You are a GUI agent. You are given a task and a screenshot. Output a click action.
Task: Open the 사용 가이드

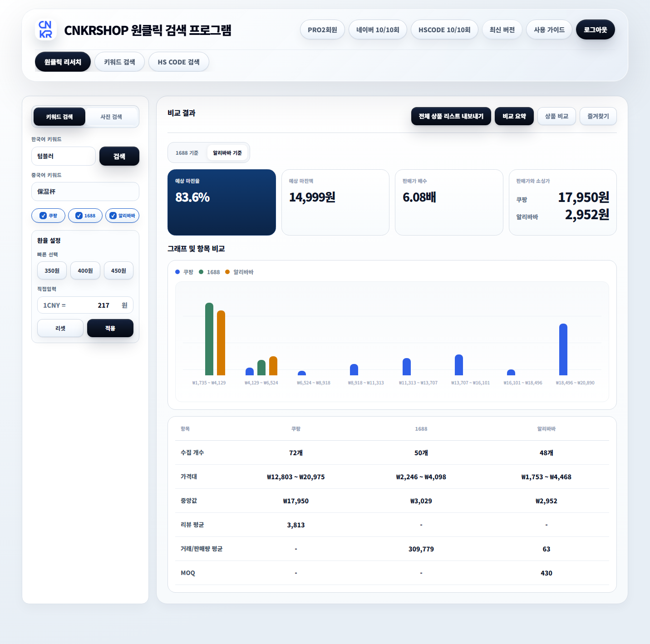549,29
